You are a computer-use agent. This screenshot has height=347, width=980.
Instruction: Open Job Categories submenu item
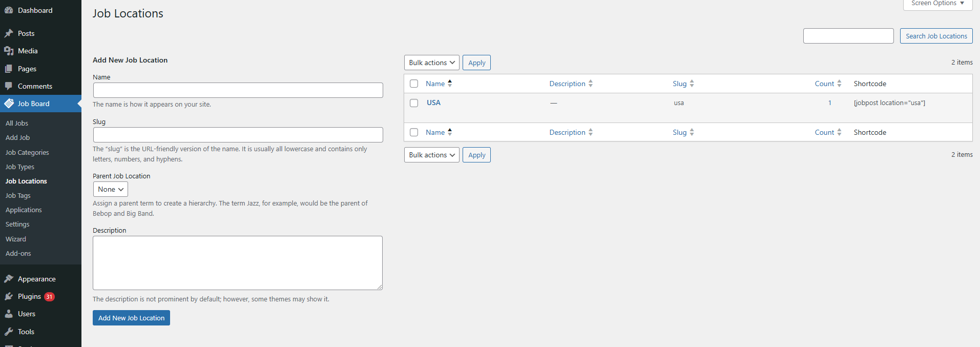pyautogui.click(x=27, y=152)
